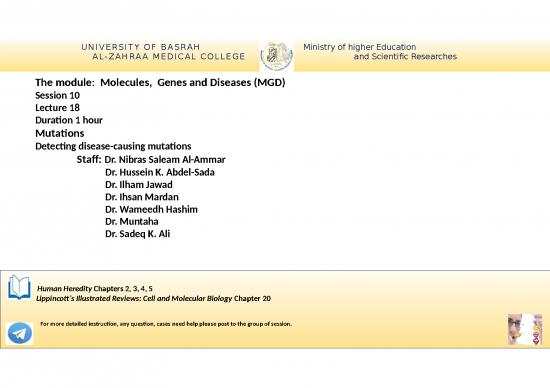550x388 pixels.
Task: Click the 'For more detailed instruction' note
Action: 166,324
